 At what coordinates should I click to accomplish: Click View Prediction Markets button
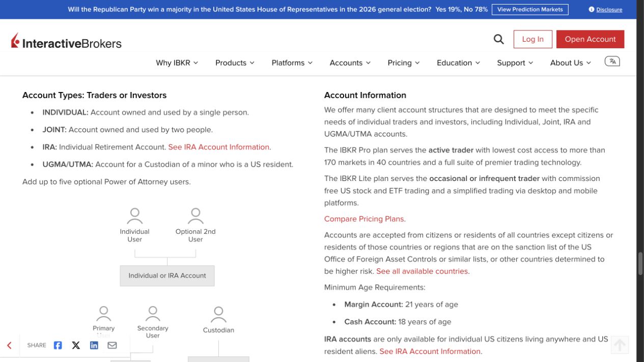point(530,10)
